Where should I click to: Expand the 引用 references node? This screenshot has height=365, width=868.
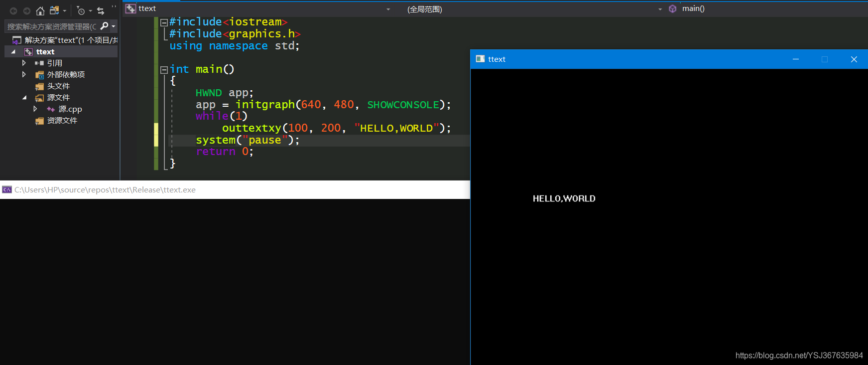24,63
